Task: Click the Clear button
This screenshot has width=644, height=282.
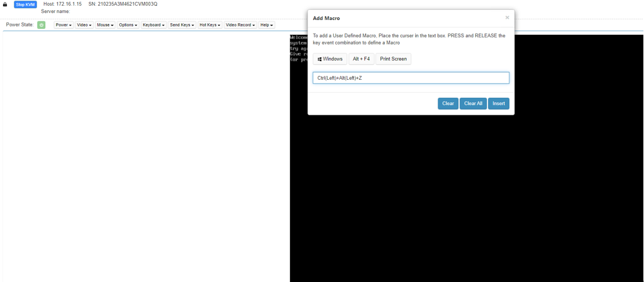Action: pos(447,104)
